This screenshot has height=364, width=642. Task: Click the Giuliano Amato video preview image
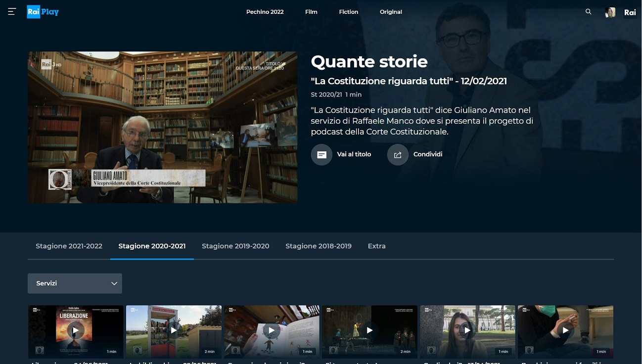click(x=162, y=127)
